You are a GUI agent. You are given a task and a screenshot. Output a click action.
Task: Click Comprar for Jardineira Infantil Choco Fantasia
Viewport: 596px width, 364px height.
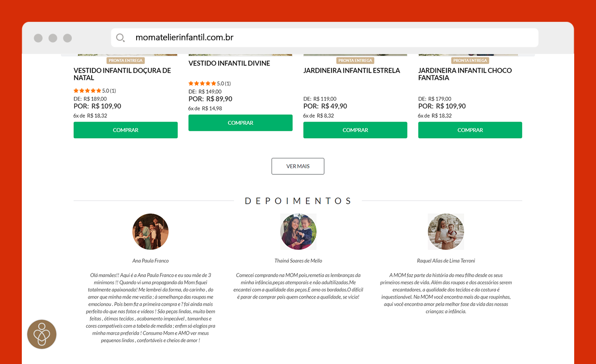coord(470,130)
